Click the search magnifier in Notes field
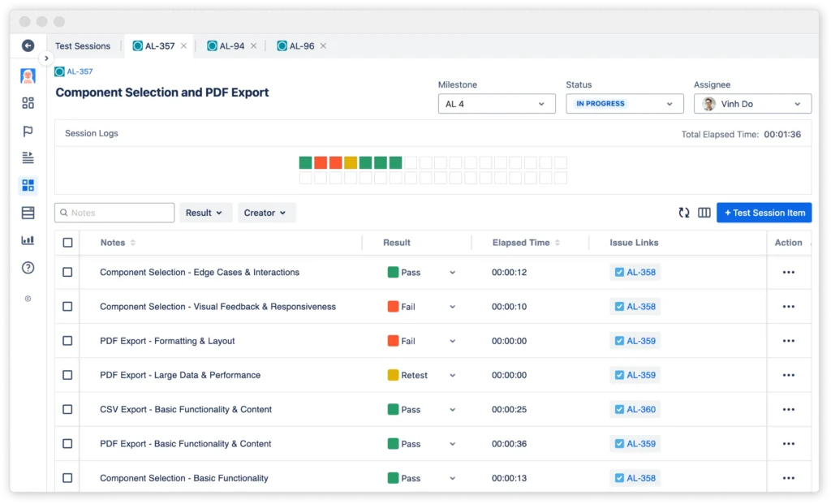 pyautogui.click(x=63, y=213)
